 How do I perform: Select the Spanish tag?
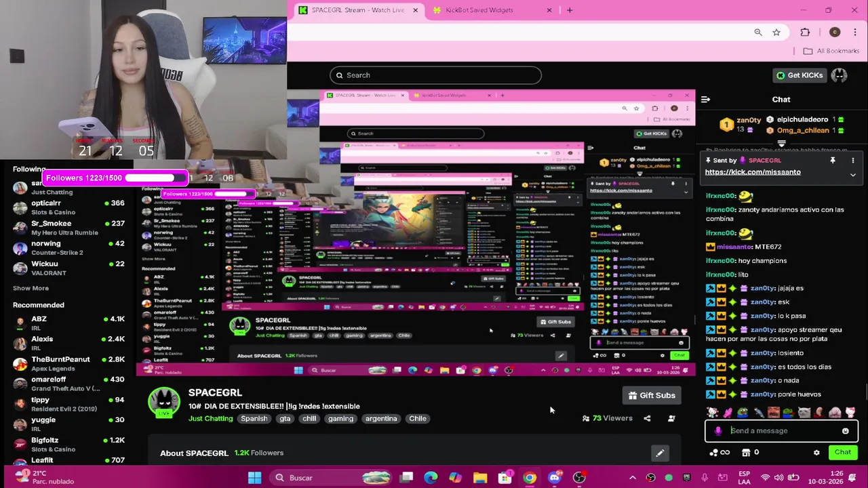coord(254,418)
